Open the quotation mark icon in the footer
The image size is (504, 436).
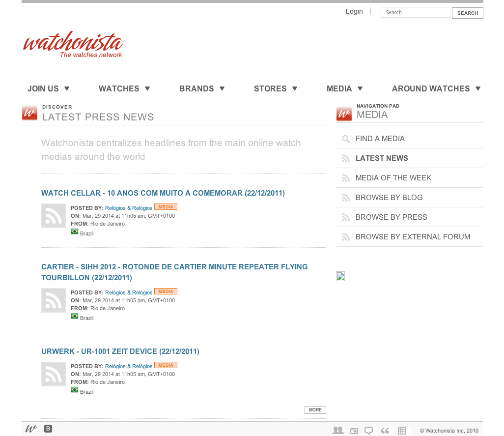pos(385,431)
